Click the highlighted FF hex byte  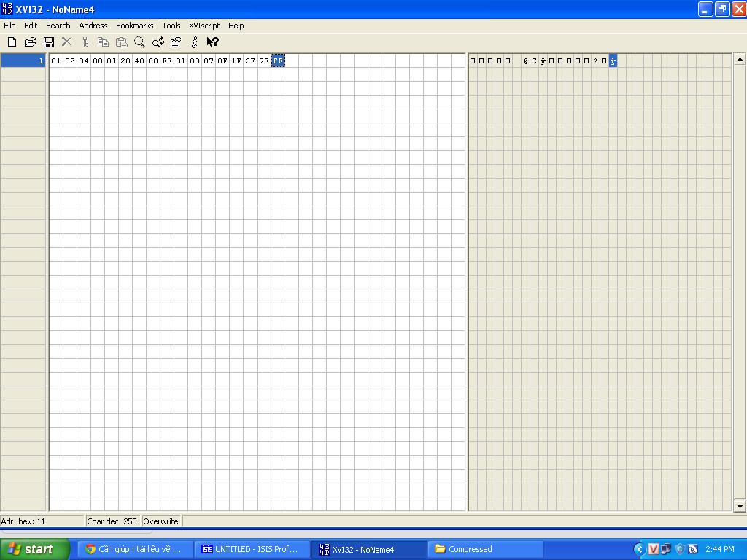click(x=278, y=61)
